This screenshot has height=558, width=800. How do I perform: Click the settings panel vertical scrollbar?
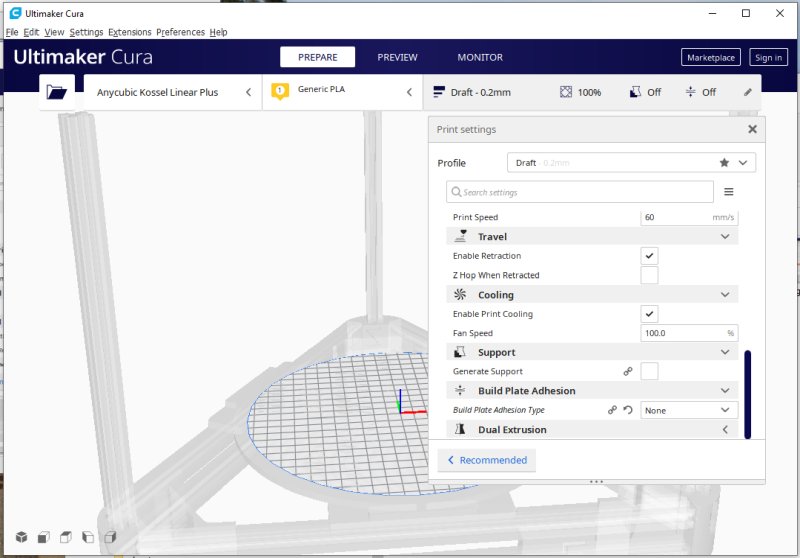(747, 394)
